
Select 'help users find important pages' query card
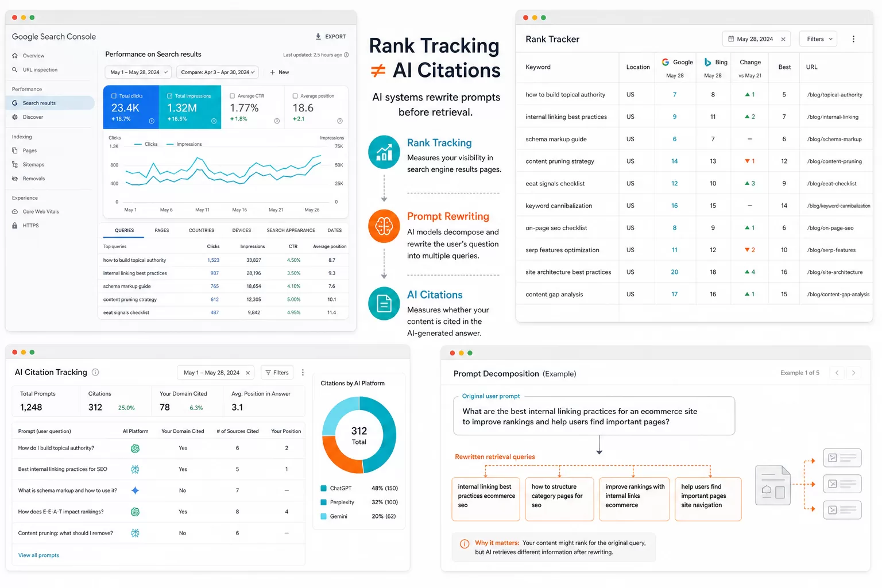coord(708,500)
